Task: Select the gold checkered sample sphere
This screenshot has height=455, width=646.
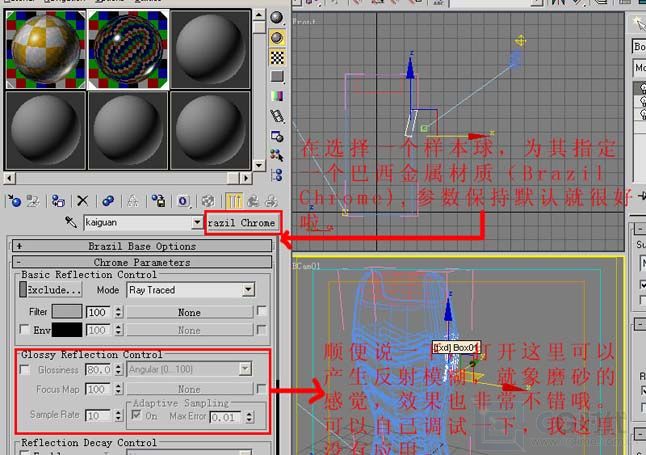Action: (45, 49)
